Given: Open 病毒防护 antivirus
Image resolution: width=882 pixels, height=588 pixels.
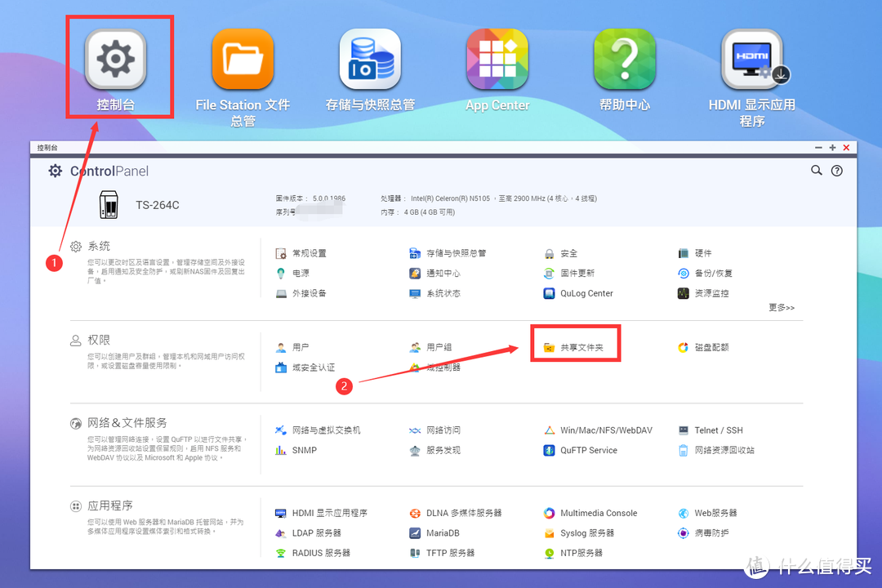Looking at the screenshot, I should point(703,532).
